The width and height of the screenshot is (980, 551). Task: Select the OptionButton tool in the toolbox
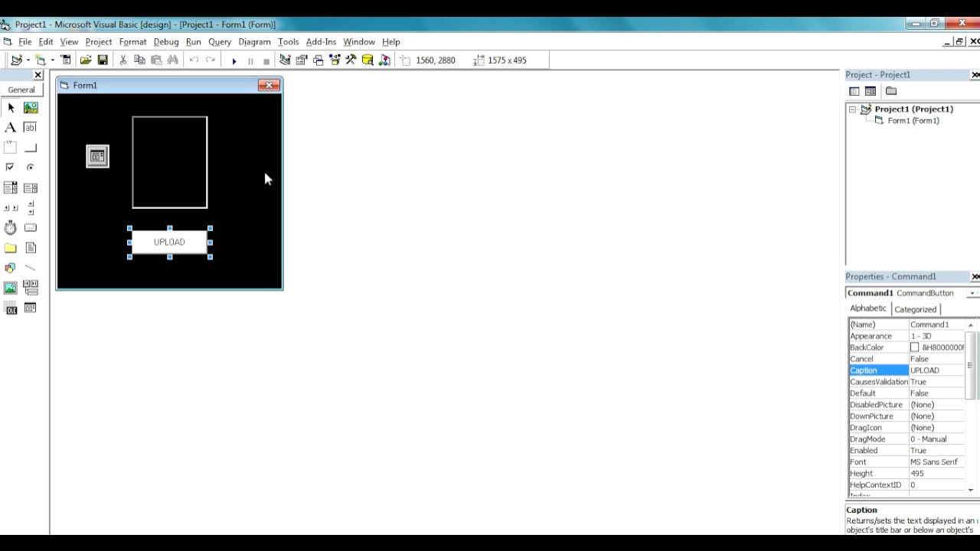pos(31,167)
